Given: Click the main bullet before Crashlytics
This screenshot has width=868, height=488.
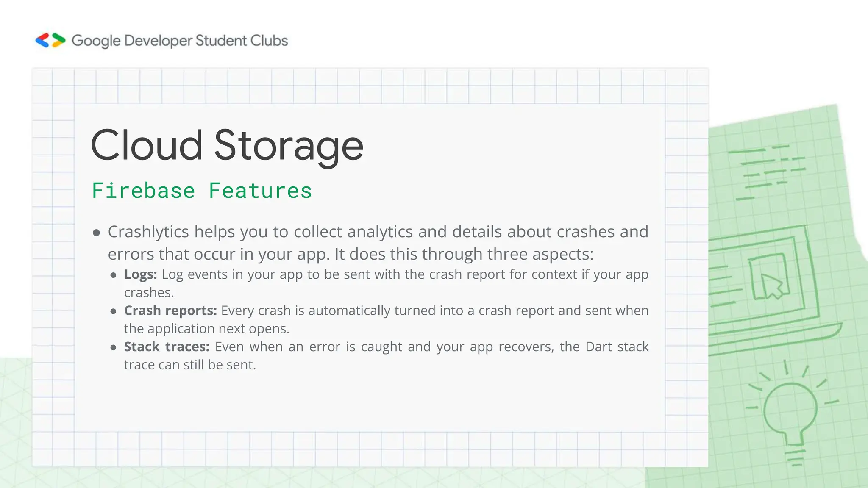Looking at the screenshot, I should pos(96,233).
